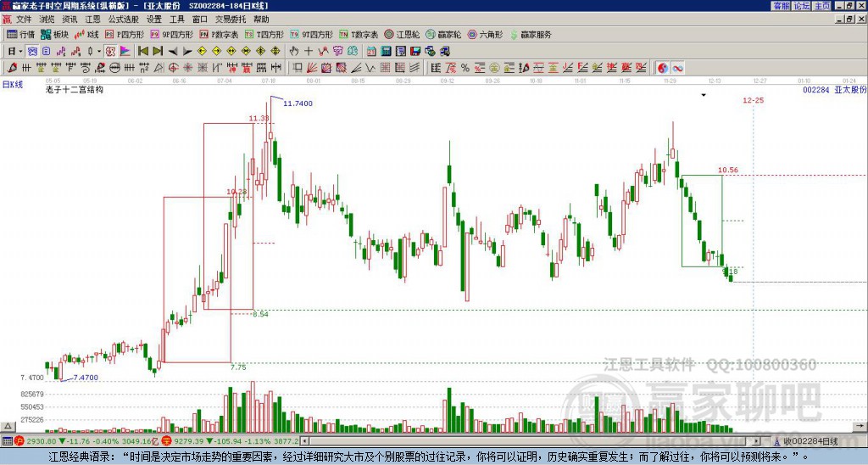
Task: Open the 工具 menu
Action: (176, 20)
